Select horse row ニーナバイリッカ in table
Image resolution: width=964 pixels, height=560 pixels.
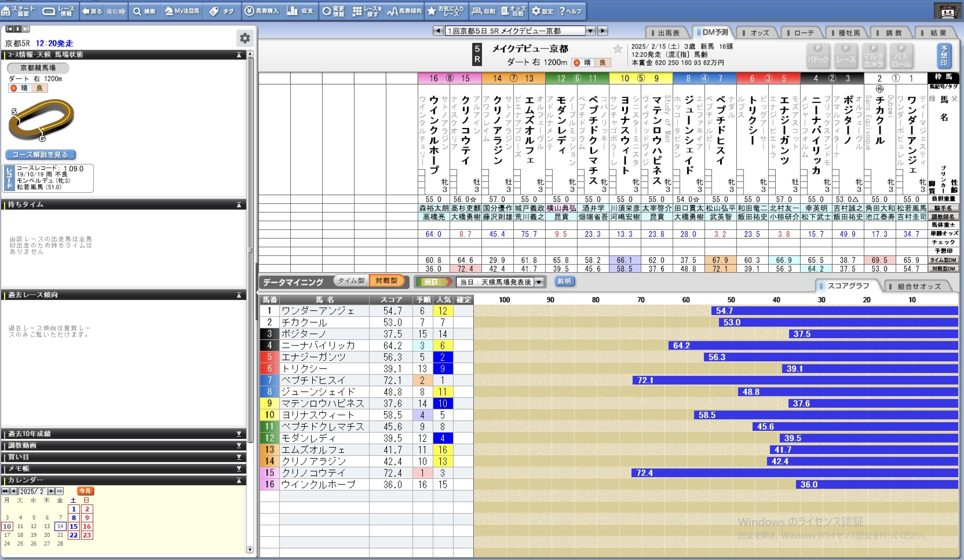pyautogui.click(x=366, y=345)
